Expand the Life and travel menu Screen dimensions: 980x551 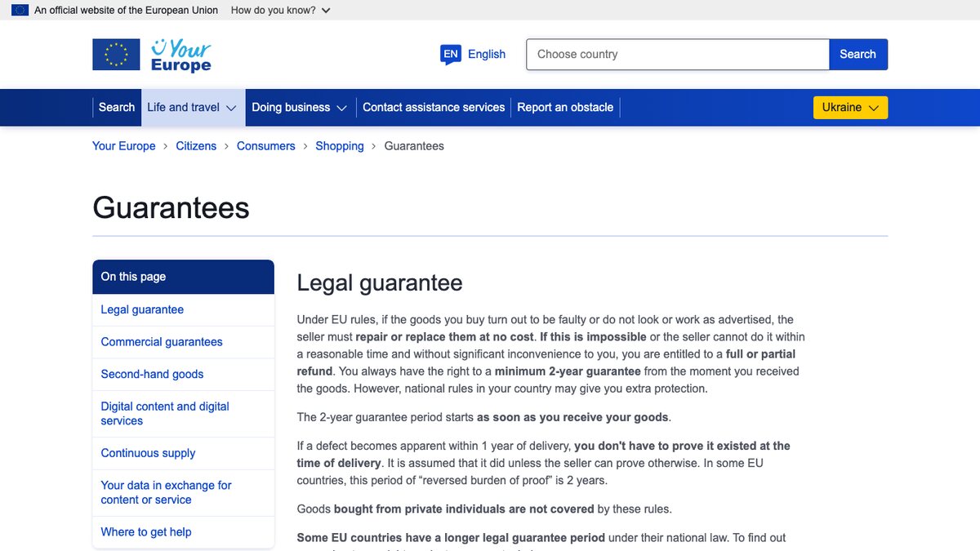tap(193, 107)
